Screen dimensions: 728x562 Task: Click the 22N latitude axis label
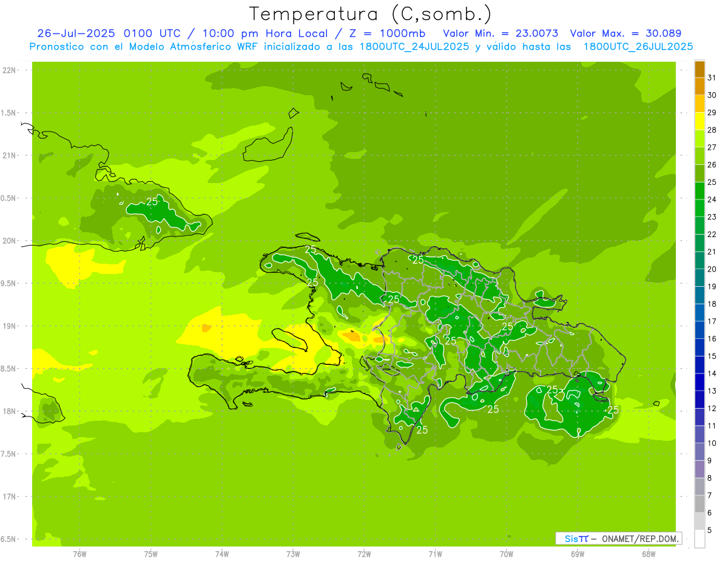(x=10, y=70)
